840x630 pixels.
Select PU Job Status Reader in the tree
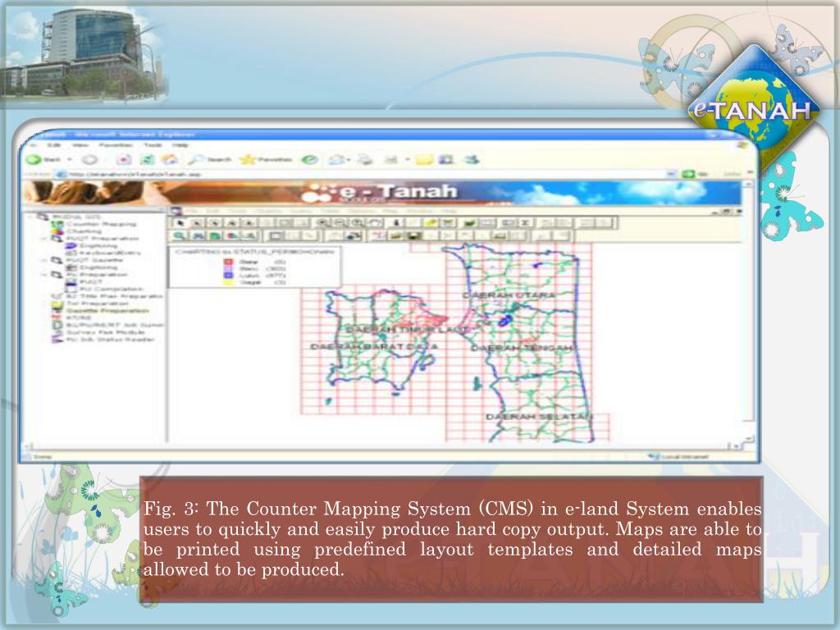click(111, 340)
